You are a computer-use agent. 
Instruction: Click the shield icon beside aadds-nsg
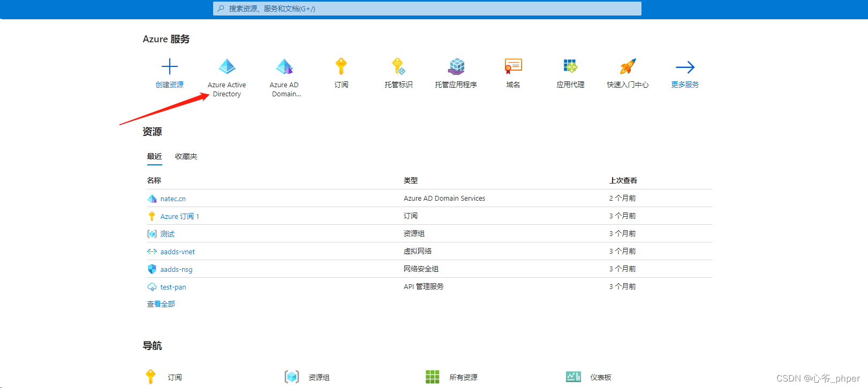coord(152,269)
